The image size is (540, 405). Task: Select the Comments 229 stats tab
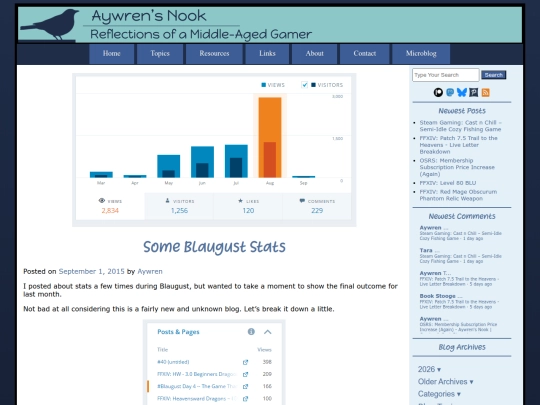(317, 206)
